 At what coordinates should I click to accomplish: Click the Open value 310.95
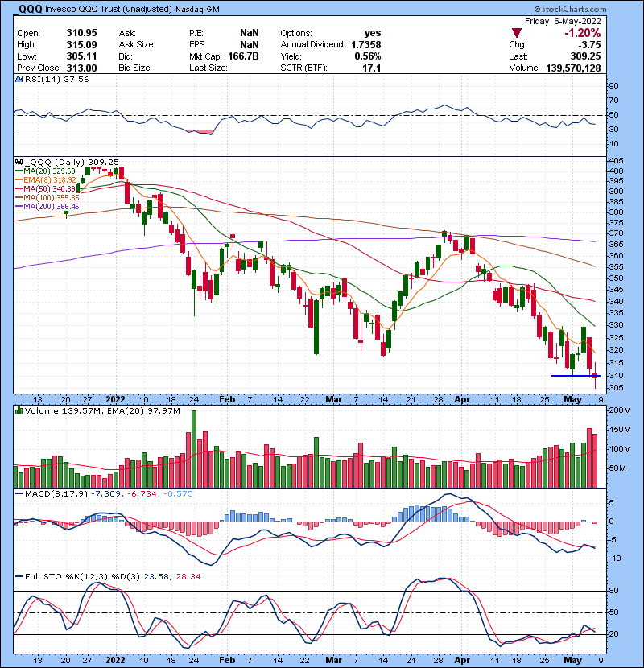pyautogui.click(x=81, y=33)
